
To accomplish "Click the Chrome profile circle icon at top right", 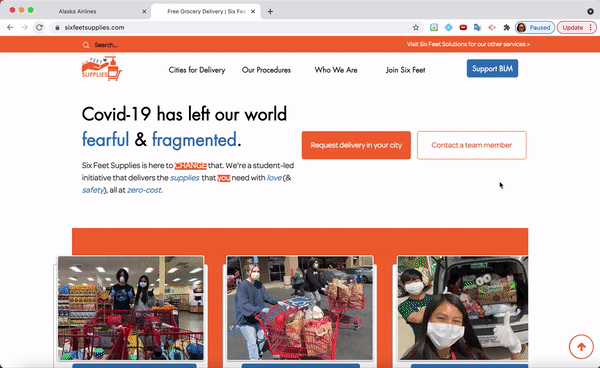I will point(590,11).
